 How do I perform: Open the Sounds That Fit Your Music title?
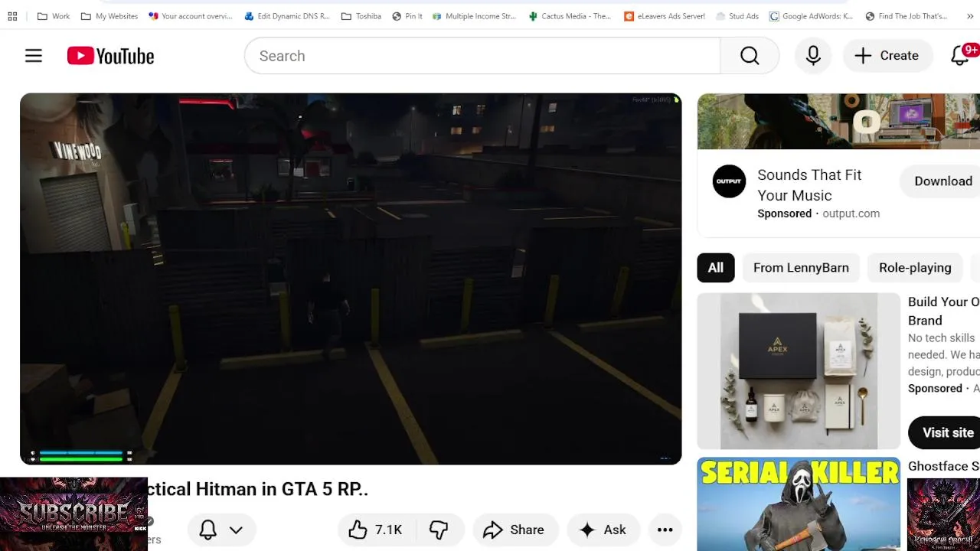(809, 185)
